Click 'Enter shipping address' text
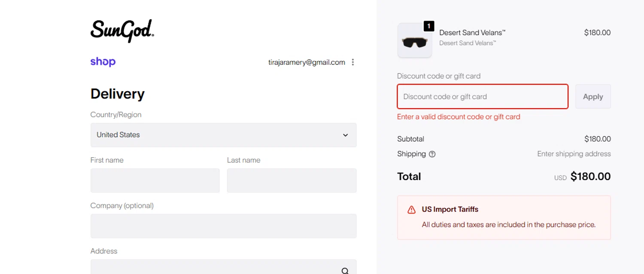 [574, 154]
